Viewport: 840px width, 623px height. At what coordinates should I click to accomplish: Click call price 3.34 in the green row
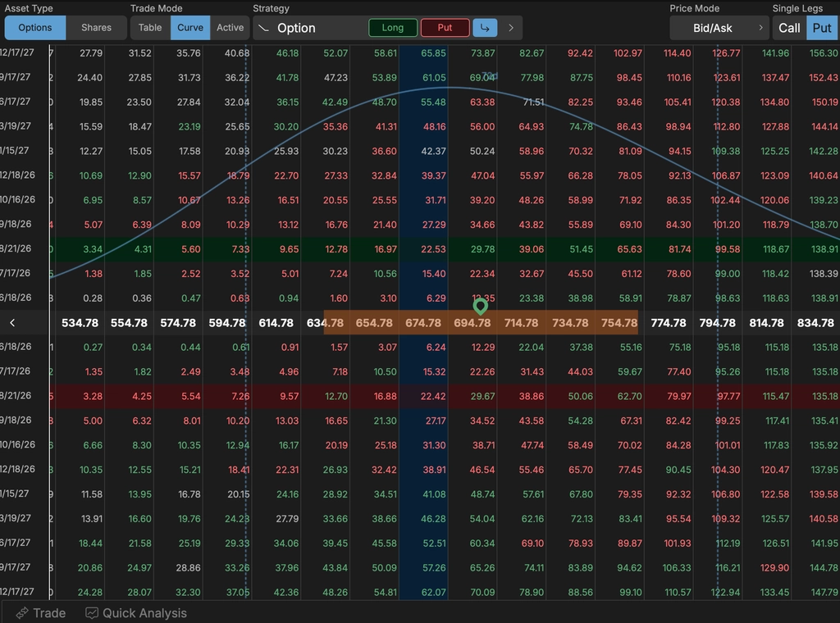93,249
